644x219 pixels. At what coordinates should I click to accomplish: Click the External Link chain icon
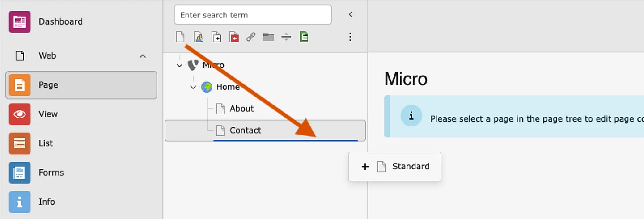[251, 37]
